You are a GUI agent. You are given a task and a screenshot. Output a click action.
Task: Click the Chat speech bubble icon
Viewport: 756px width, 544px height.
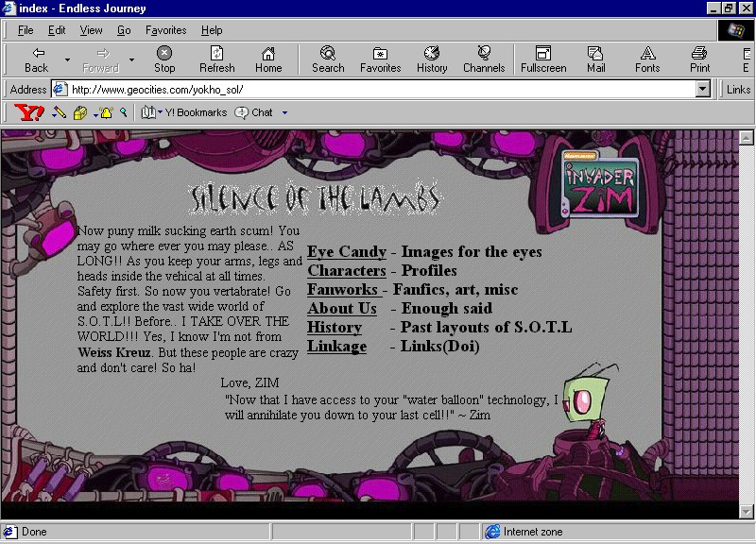241,112
